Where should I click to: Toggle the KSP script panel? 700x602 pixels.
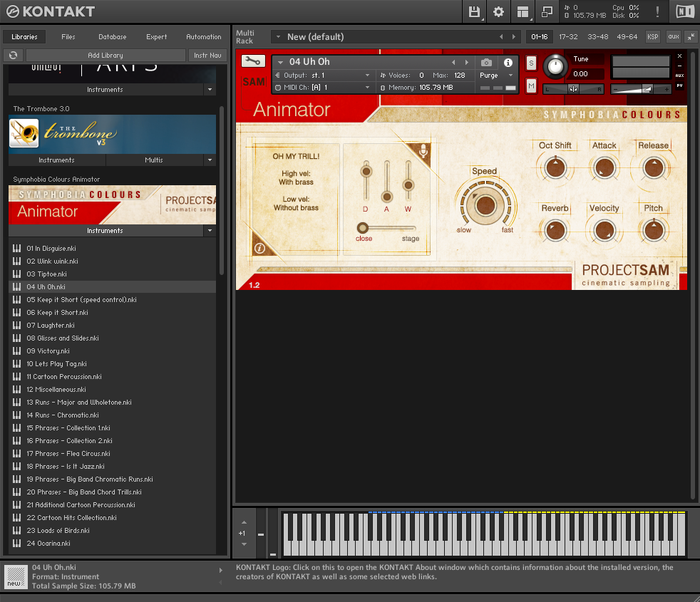653,37
